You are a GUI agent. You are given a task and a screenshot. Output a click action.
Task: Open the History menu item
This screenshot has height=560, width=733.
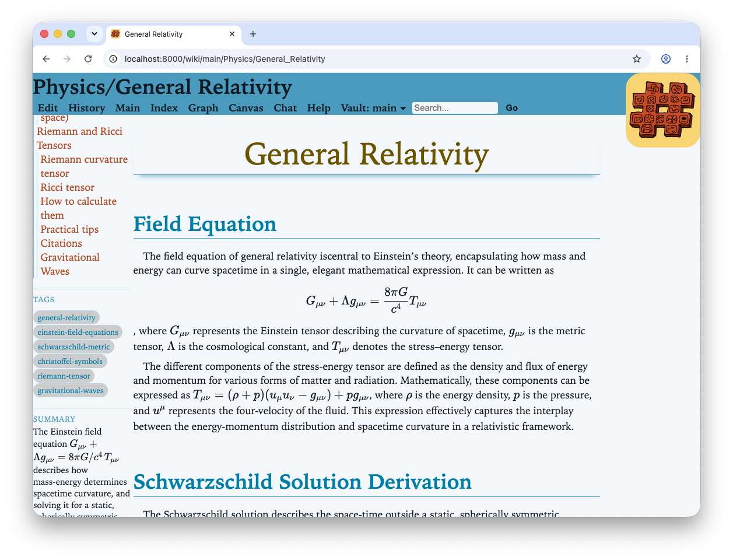87,108
